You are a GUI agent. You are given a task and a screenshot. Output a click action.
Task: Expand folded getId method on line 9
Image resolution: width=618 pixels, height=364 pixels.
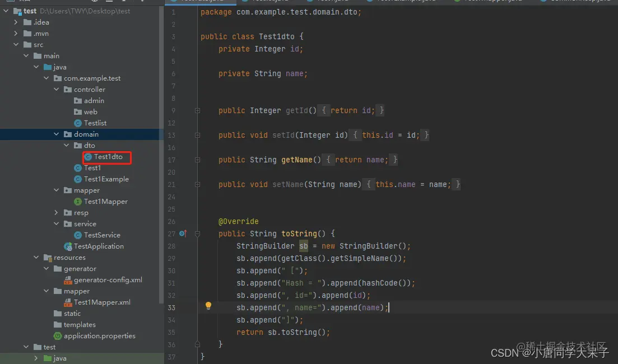(x=197, y=111)
